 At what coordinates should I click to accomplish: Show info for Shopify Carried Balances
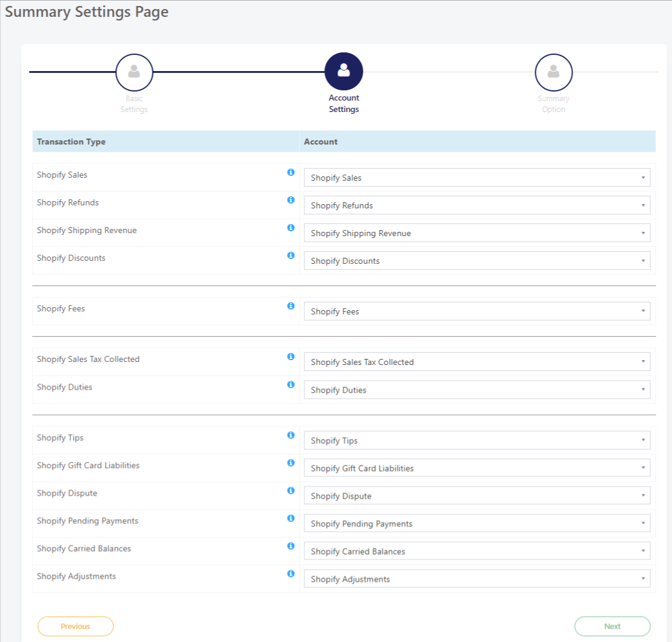tap(290, 546)
